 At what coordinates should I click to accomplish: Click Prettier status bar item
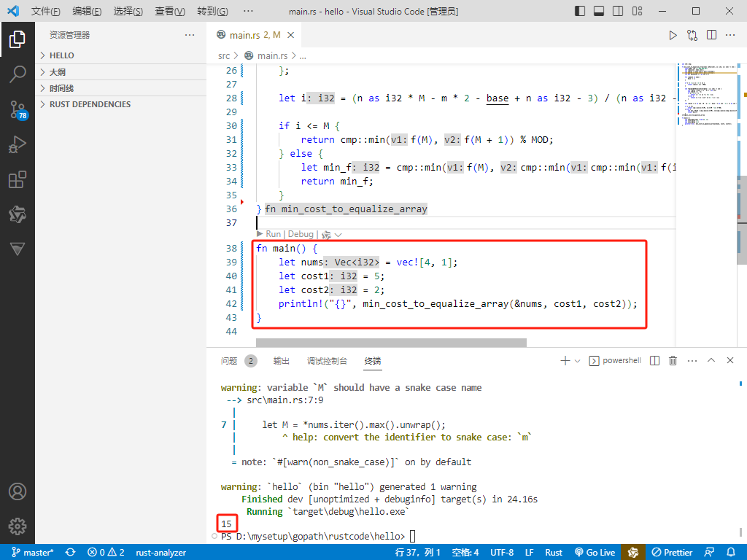point(673,553)
